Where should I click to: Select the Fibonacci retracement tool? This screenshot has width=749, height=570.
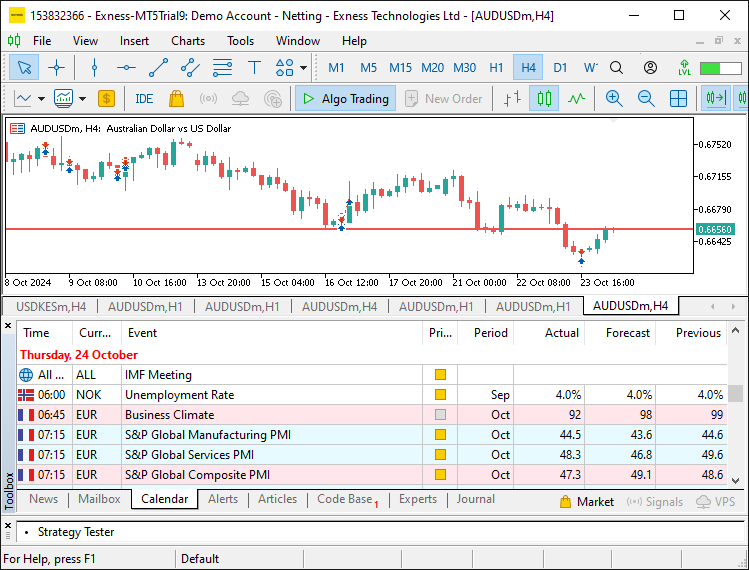pyautogui.click(x=222, y=67)
